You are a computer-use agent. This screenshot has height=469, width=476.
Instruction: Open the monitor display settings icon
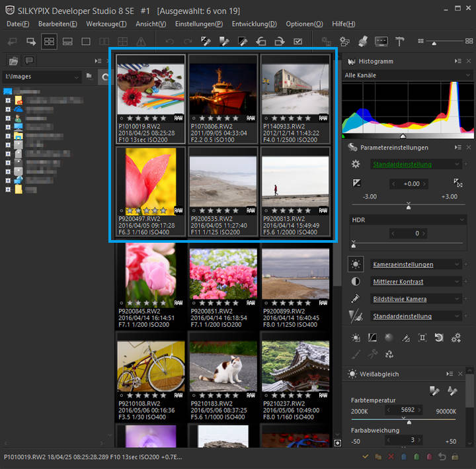coord(381,41)
